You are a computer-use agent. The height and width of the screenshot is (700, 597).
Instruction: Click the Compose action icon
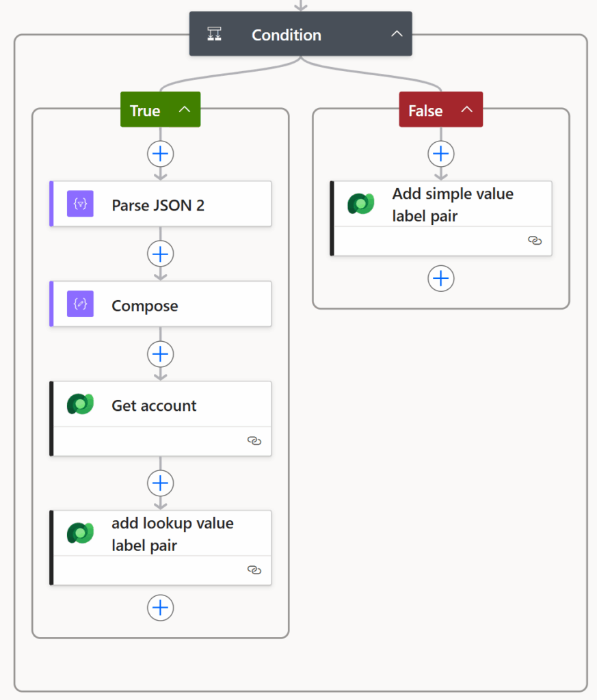(80, 305)
